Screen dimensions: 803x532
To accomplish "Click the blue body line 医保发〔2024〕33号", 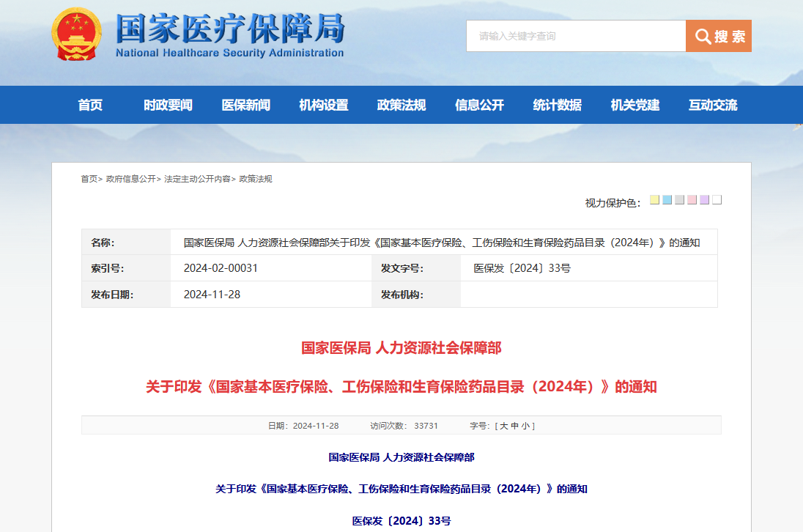I will [x=401, y=521].
